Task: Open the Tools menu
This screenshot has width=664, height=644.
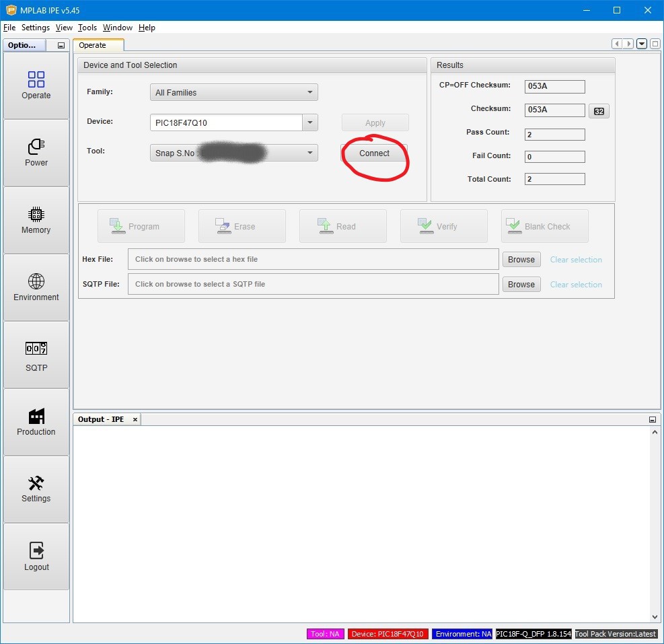Action: coord(87,28)
